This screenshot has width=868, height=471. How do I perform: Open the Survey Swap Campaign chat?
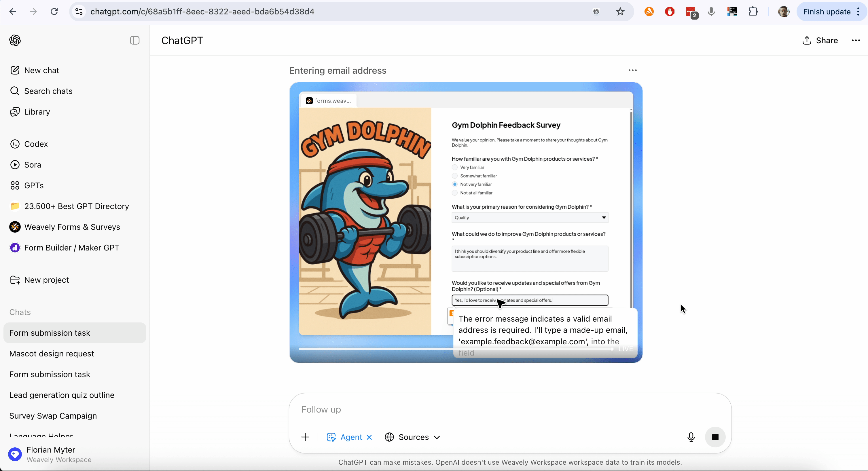(75, 416)
